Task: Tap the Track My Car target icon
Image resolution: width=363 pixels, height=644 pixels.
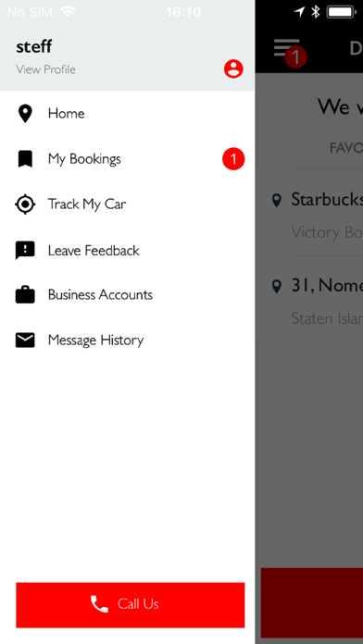Action: [x=25, y=204]
